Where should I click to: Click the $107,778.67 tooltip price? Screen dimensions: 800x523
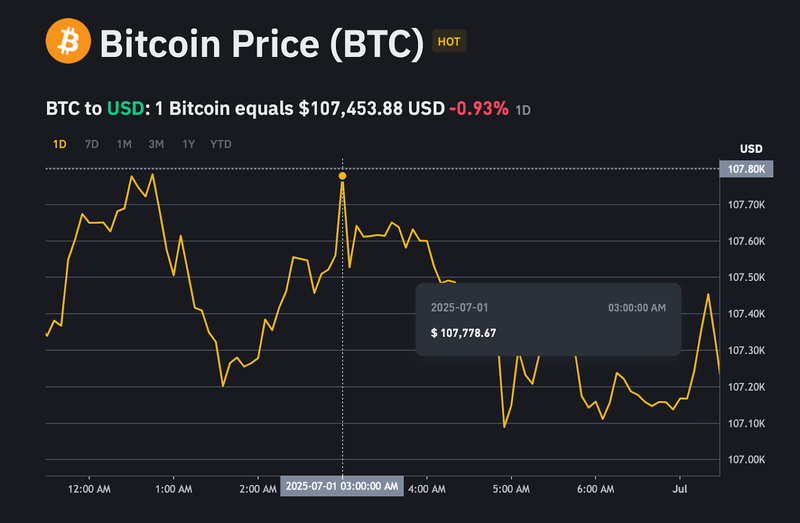tap(463, 333)
